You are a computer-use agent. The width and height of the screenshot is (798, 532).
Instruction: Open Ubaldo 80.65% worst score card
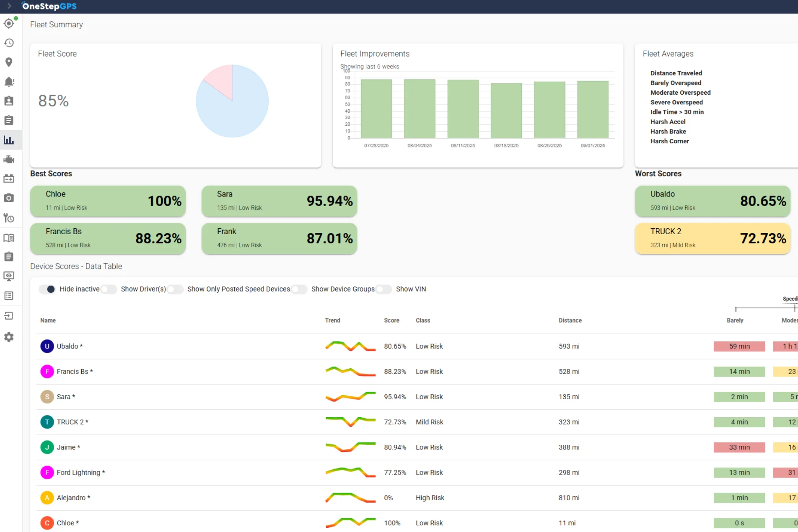click(712, 201)
